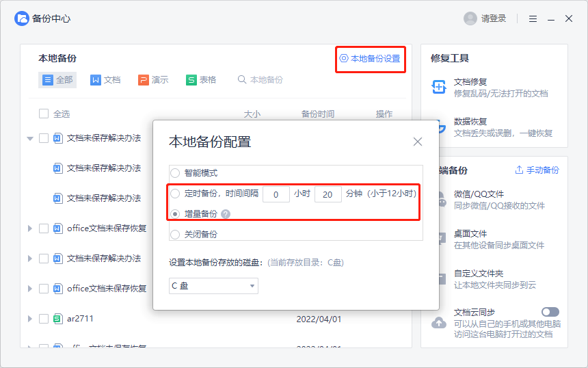588x368 pixels.
Task: Click document icon of expanded 文档未保存解决办法 group
Action: [x=57, y=138]
